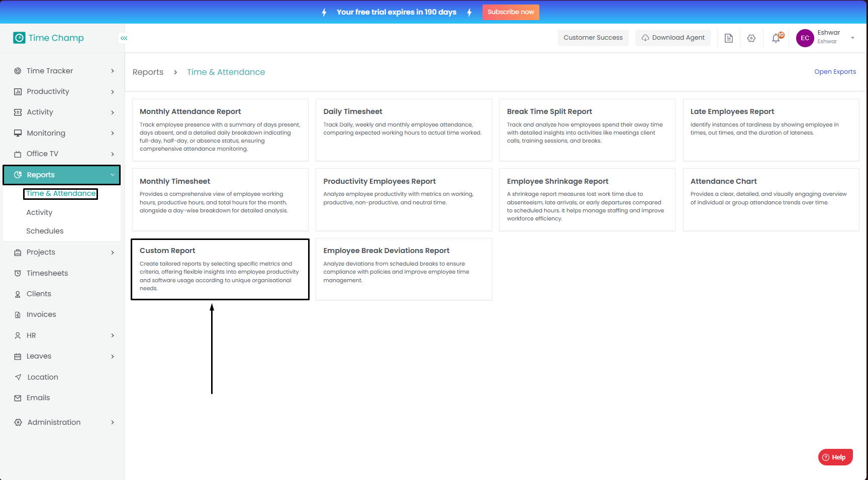Click the Emails envelope icon
868x480 pixels.
coord(18,398)
